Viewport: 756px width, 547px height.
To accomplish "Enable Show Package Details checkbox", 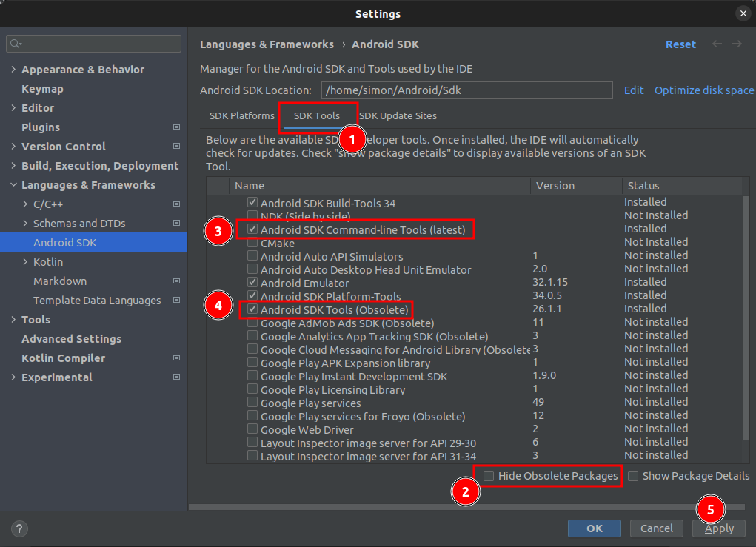I will [633, 476].
